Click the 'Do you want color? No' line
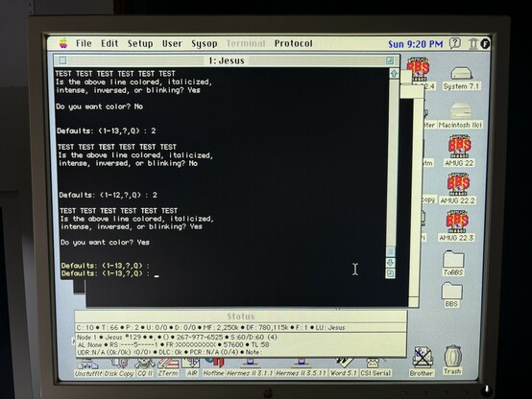The width and height of the screenshot is (532, 399). 100,106
